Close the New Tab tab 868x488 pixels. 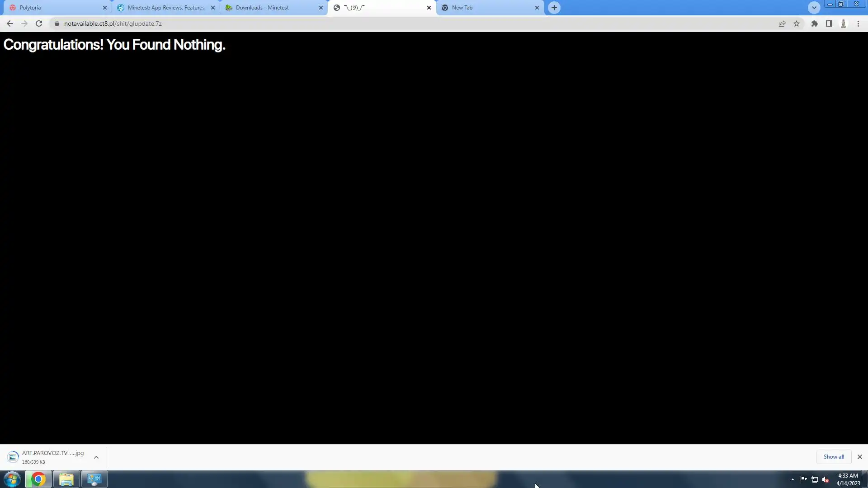click(x=537, y=8)
